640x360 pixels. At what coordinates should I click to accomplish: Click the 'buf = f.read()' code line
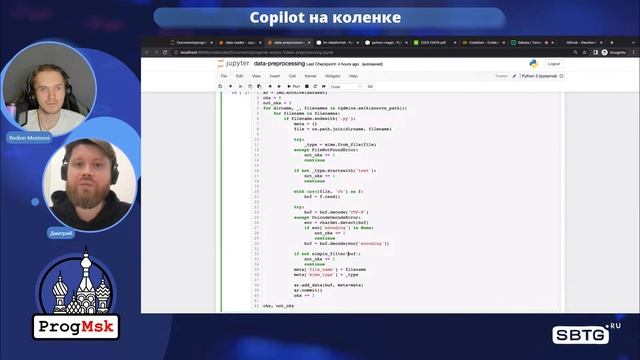pos(322,197)
